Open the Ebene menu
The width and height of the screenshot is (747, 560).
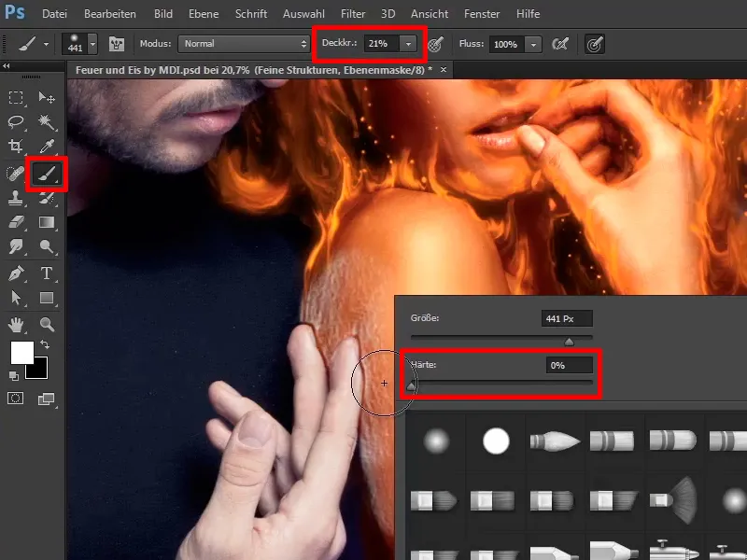[204, 14]
